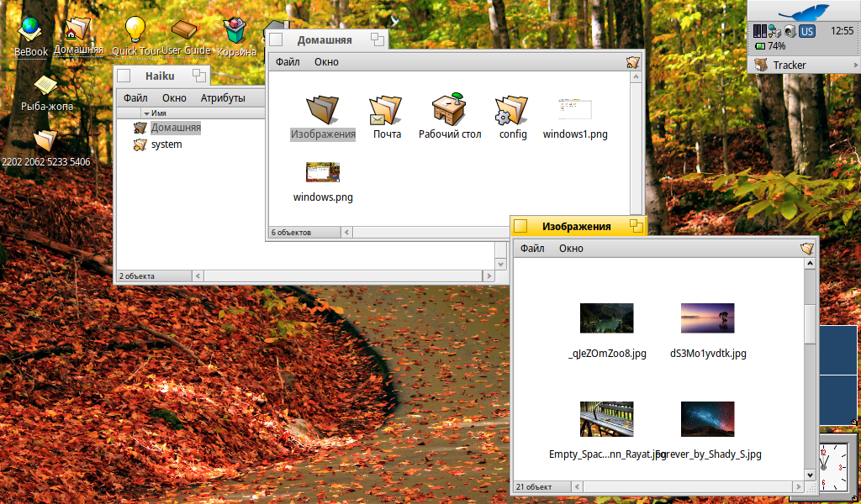861x504 pixels.
Task: Click the battery 74% indicator
Action: (770, 46)
